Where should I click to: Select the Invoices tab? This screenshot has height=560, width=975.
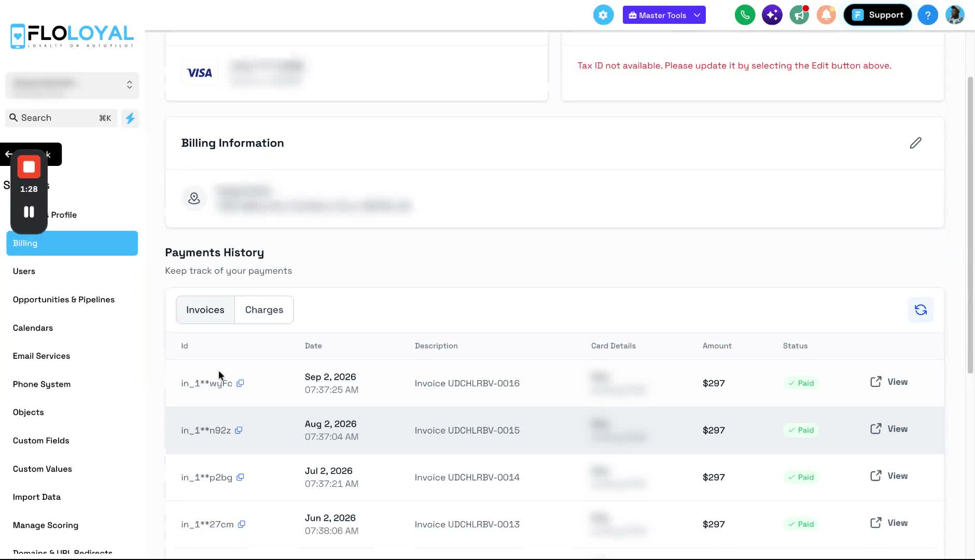(x=205, y=310)
